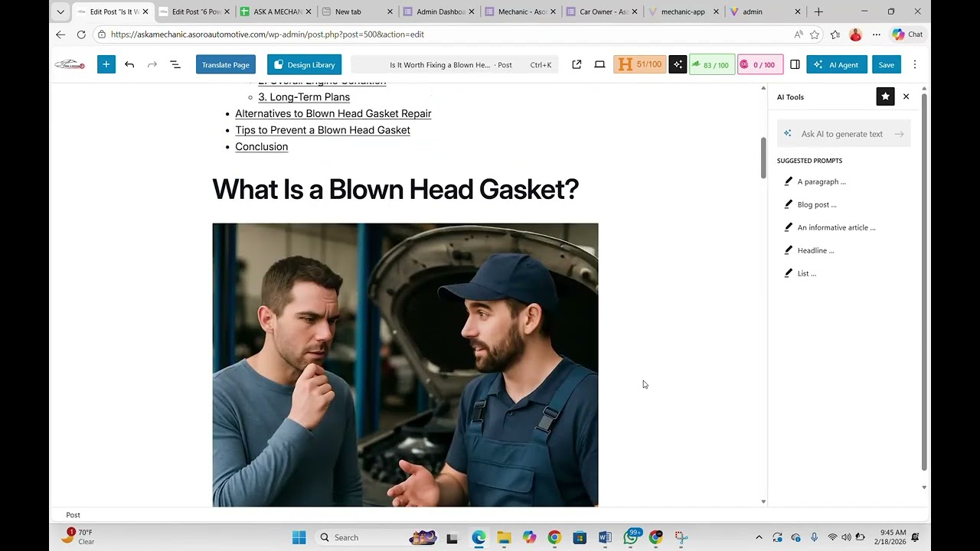Select the mechanic conversation image block
The height and width of the screenshot is (551, 980).
(x=405, y=365)
